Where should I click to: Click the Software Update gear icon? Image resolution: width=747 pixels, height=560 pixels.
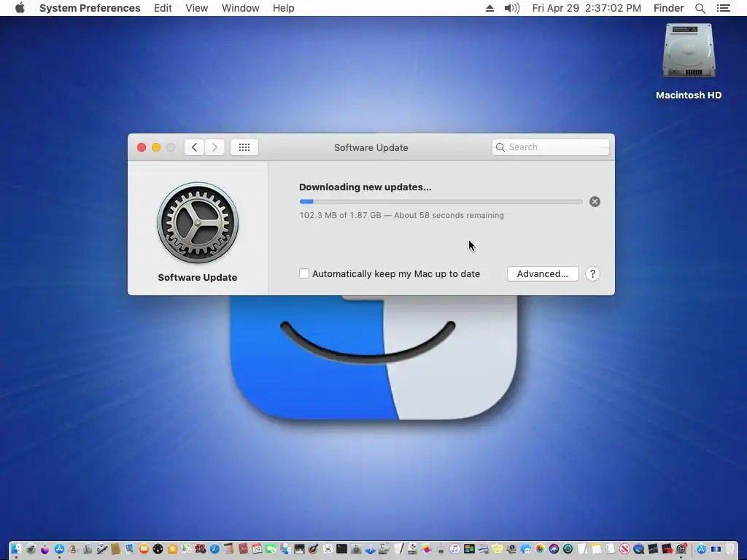[x=198, y=223]
